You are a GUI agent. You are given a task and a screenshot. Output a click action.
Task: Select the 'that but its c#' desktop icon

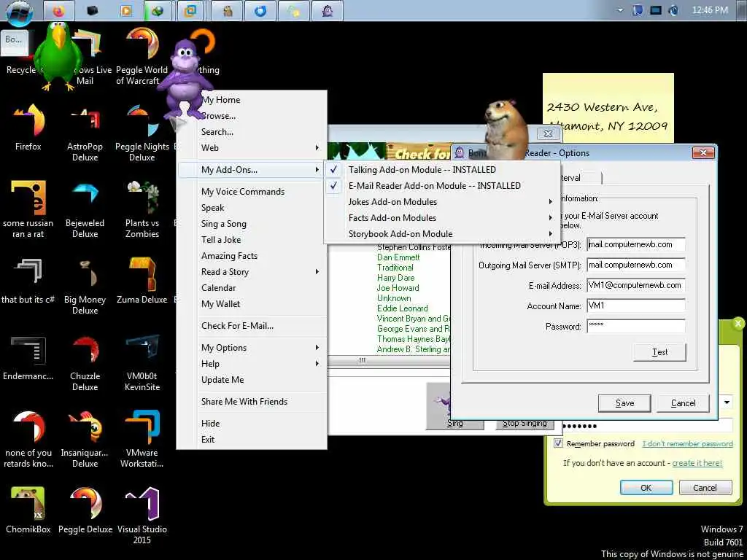[28, 281]
